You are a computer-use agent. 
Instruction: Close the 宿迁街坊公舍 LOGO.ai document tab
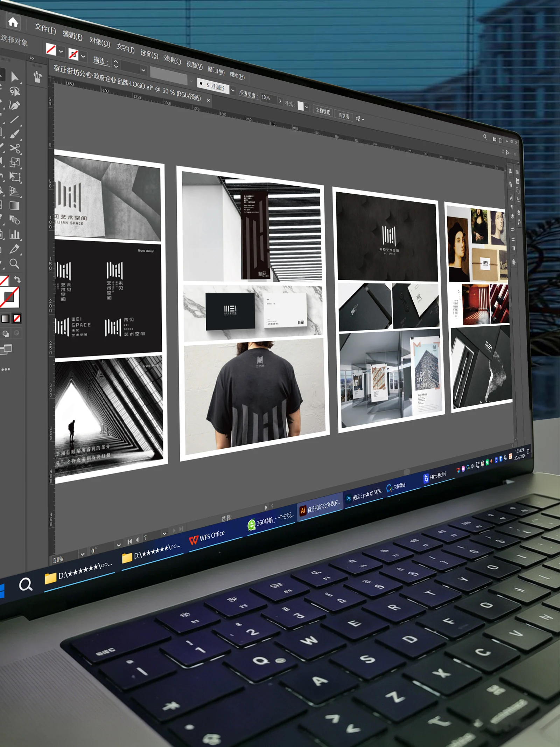pos(208,101)
